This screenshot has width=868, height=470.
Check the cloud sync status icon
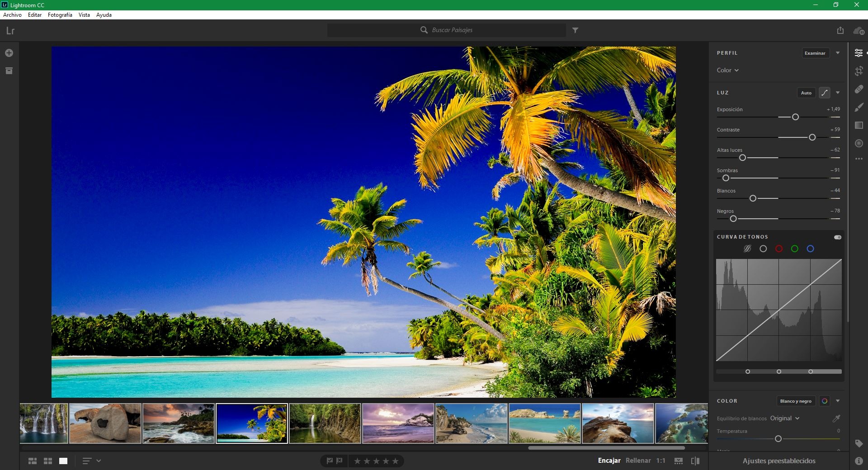tap(859, 31)
